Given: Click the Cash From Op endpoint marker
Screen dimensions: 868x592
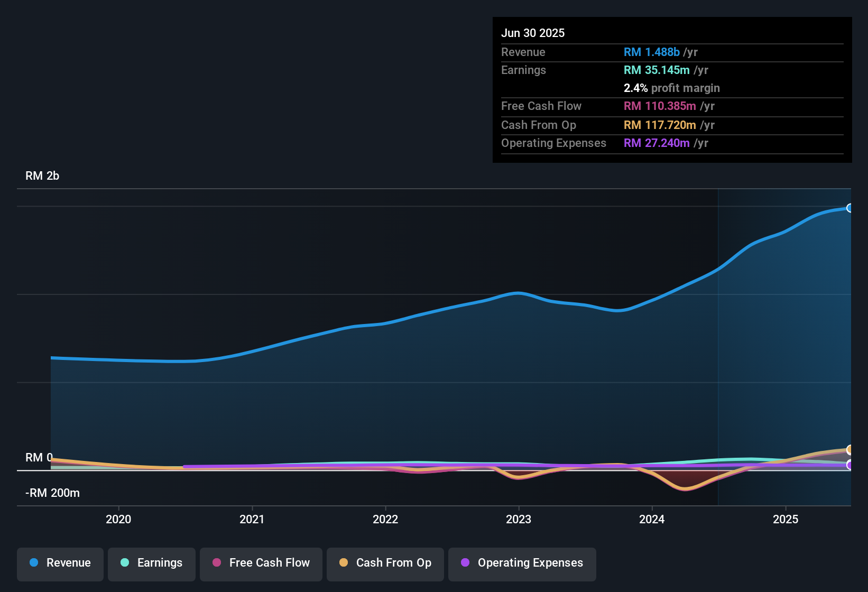Looking at the screenshot, I should [x=850, y=450].
